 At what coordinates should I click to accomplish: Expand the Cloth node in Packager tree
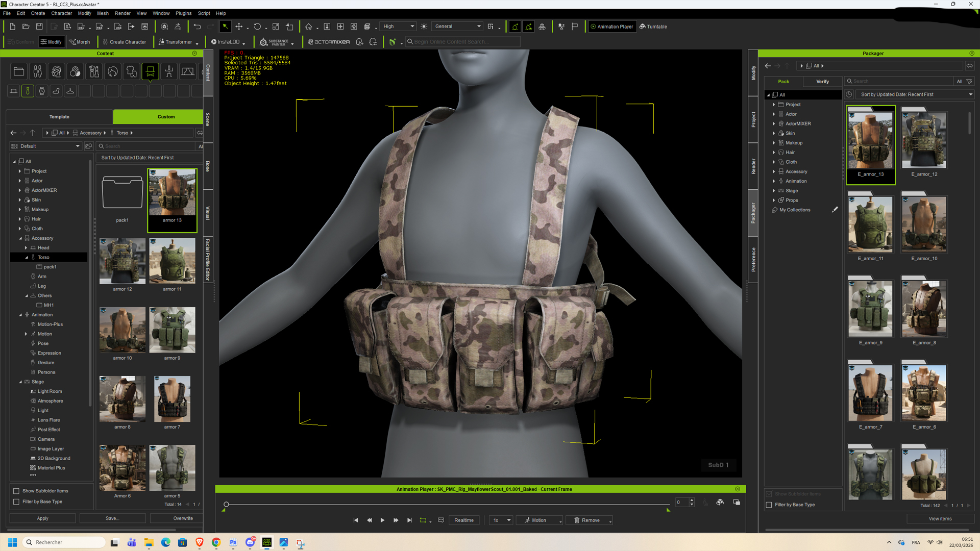click(774, 162)
